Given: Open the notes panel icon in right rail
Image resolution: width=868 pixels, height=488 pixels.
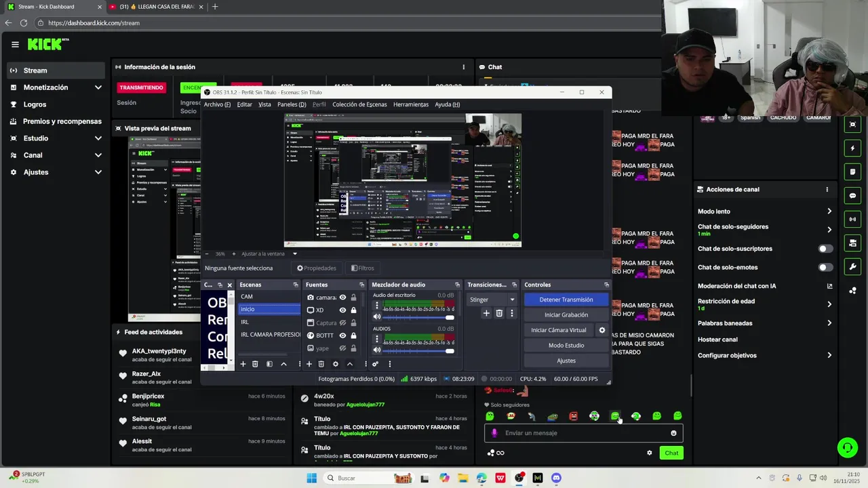Looking at the screenshot, I should click(x=852, y=171).
